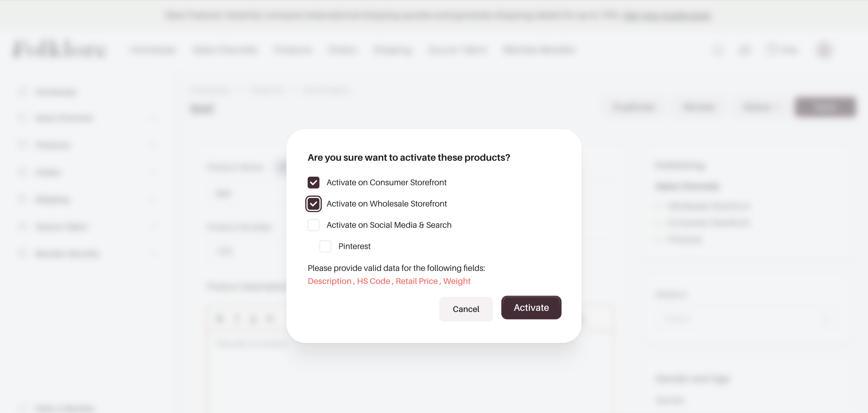Image resolution: width=868 pixels, height=413 pixels.
Task: Enable Activate on Social Media & Search
Action: click(313, 225)
